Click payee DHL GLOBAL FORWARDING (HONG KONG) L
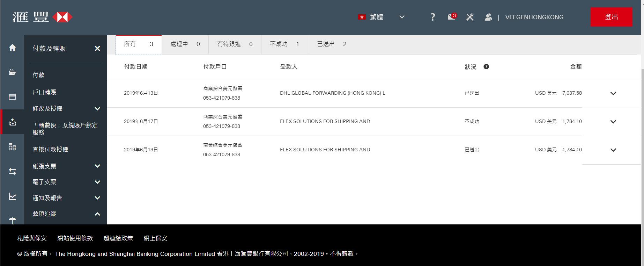 click(332, 93)
